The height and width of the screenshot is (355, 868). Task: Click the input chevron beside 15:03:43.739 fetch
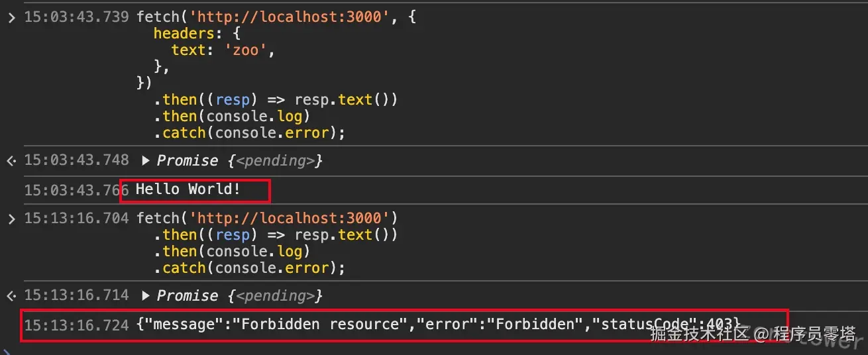tap(11, 18)
